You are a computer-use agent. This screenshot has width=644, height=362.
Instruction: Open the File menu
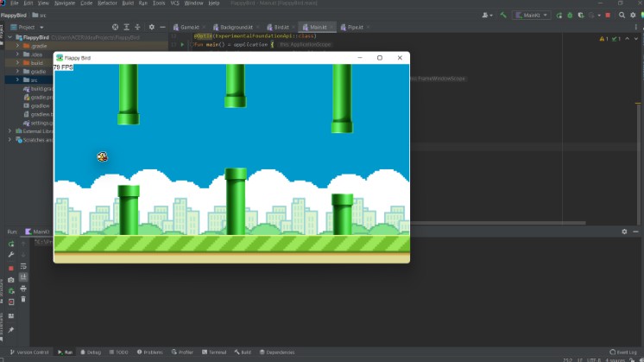[x=15, y=3]
